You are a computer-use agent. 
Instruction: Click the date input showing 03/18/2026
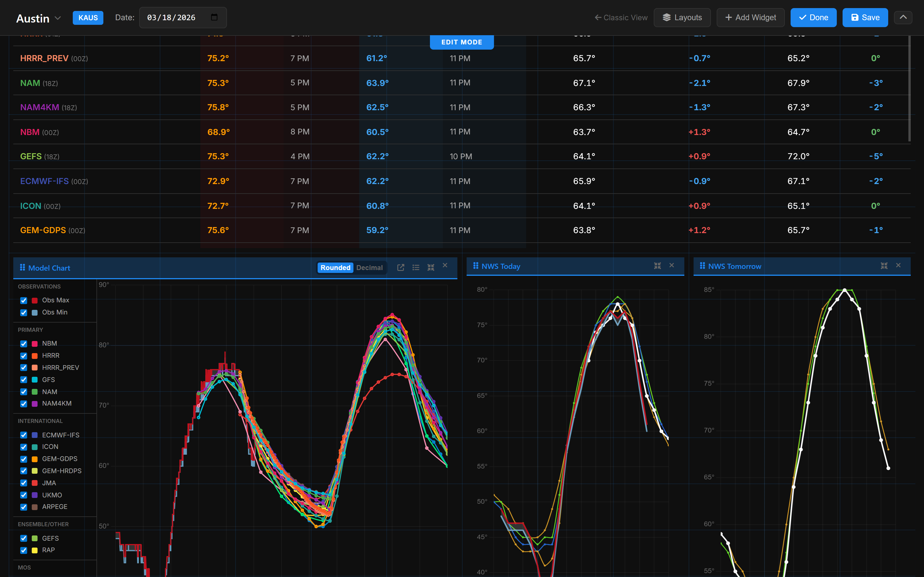[x=171, y=18]
